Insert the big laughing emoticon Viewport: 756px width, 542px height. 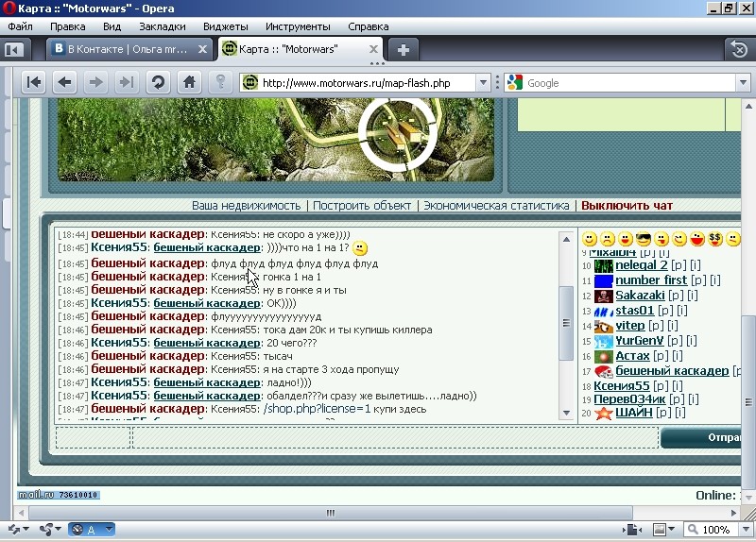point(697,239)
